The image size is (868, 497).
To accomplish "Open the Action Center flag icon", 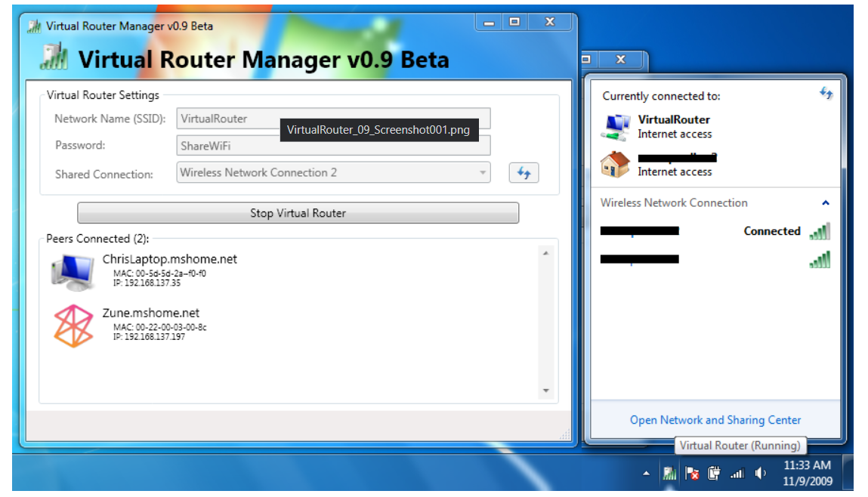I will tap(692, 474).
